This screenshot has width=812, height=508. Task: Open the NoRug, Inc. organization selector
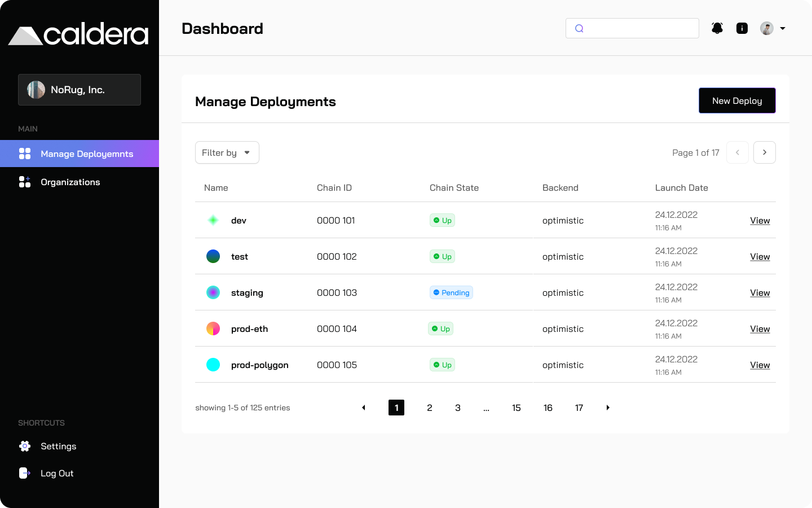(x=80, y=90)
